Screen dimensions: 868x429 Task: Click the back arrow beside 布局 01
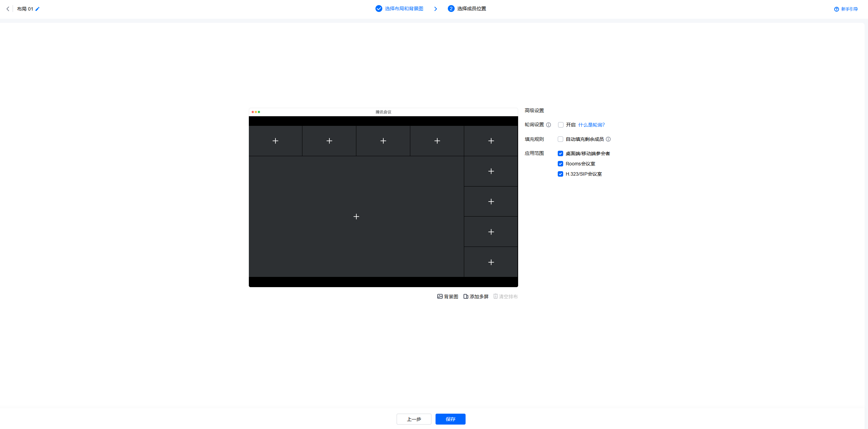point(8,9)
